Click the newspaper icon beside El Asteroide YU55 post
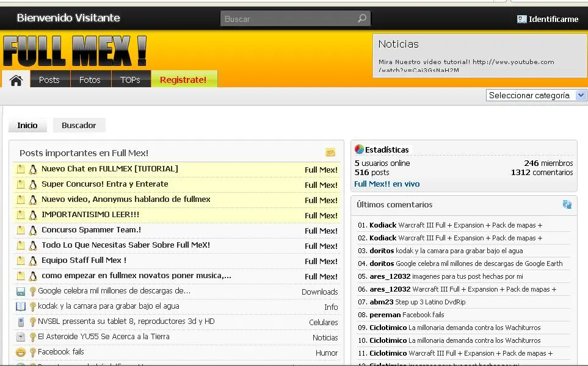Screen dimensions: 588x366 [21, 337]
